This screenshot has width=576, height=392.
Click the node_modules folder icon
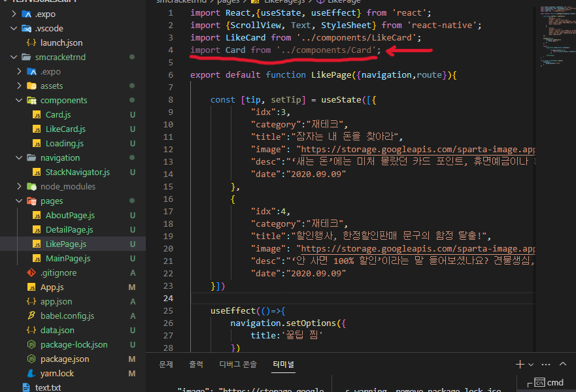[31, 186]
